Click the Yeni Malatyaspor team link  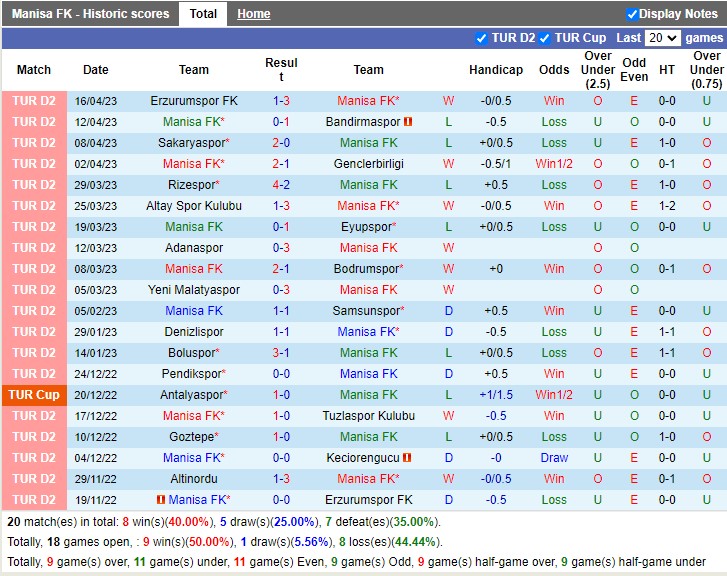(194, 290)
